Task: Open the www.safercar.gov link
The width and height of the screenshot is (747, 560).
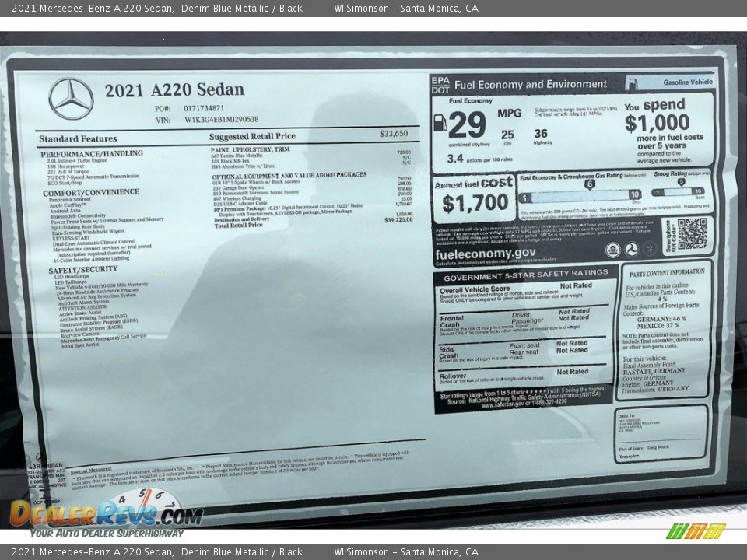Action: click(501, 404)
